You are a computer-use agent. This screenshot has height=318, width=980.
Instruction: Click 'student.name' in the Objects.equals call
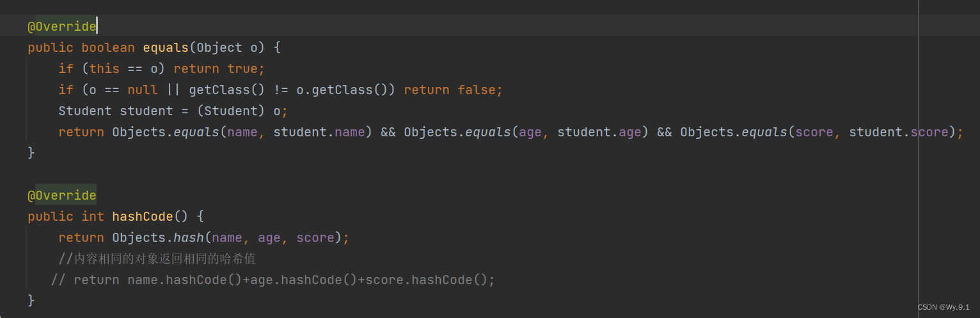pyautogui.click(x=319, y=132)
